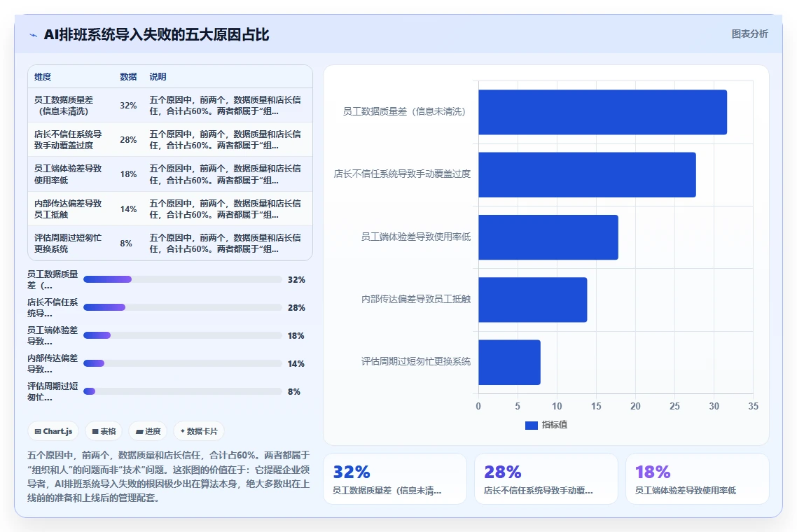Click the chart bar for 评估周期过短匆忙更换系统
The height and width of the screenshot is (532, 797).
(509, 363)
